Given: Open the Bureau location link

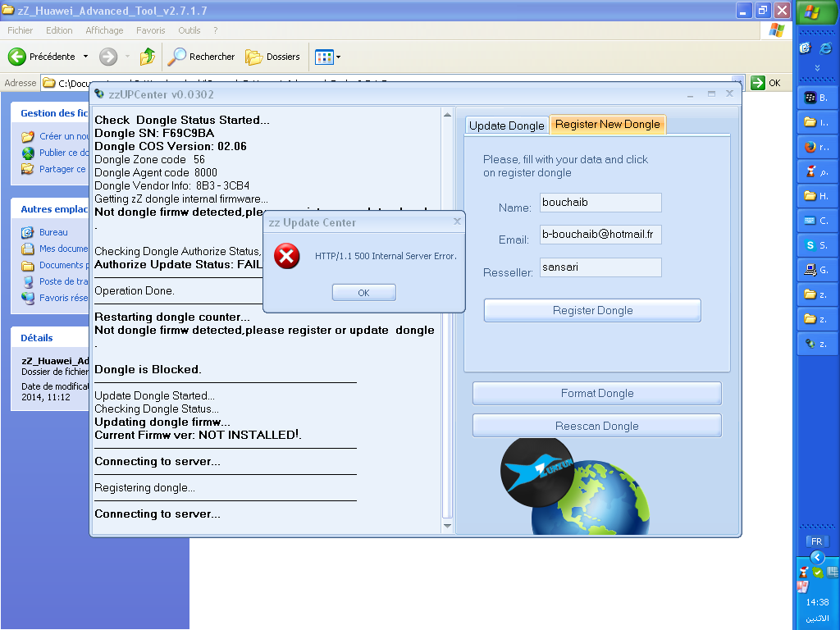Looking at the screenshot, I should click(x=44, y=232).
